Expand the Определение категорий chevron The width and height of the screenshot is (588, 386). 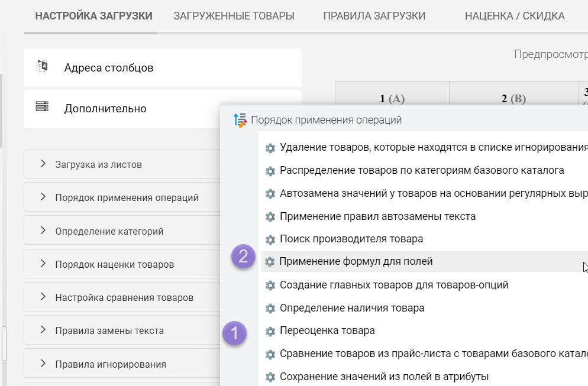43,231
